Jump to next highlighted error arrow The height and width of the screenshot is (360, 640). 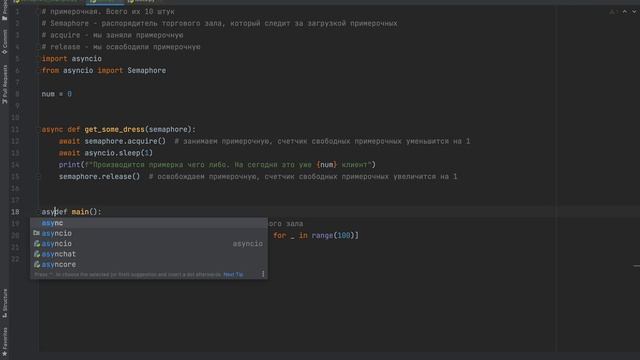tap(634, 12)
